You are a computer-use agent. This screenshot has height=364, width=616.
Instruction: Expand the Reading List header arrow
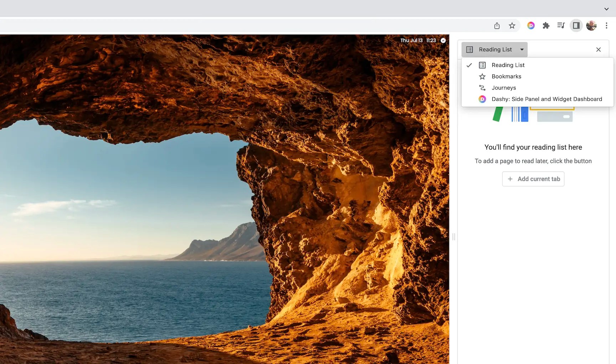coord(522,50)
